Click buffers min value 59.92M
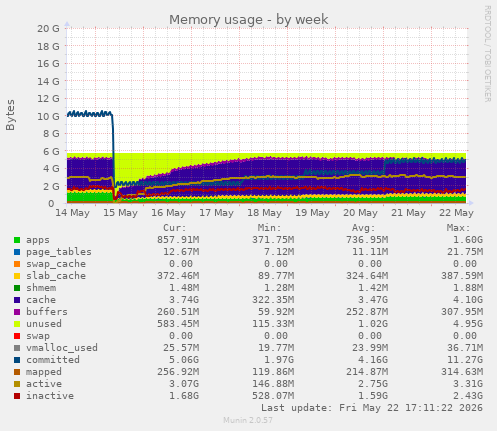Viewport: 497px width, 431px height. pyautogui.click(x=276, y=312)
